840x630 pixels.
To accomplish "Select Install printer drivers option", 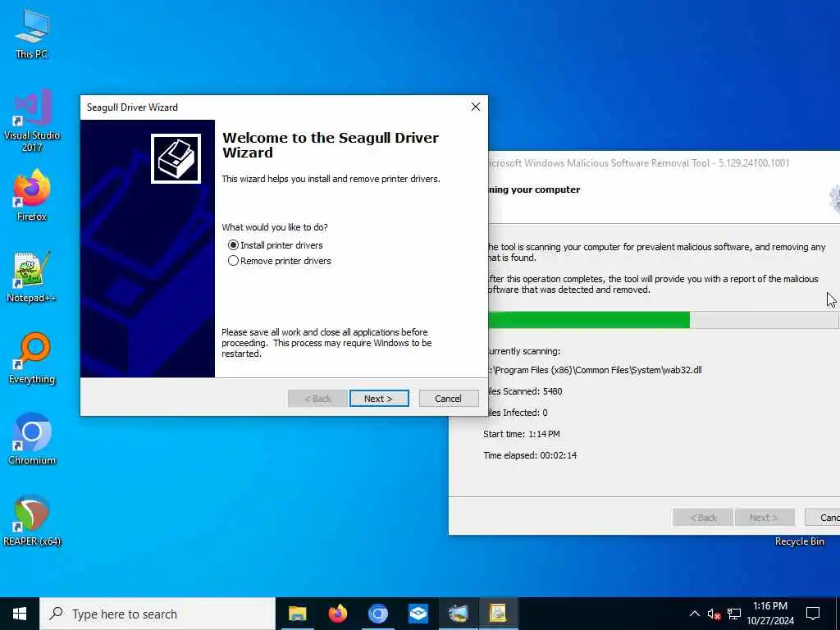I will click(276, 245).
